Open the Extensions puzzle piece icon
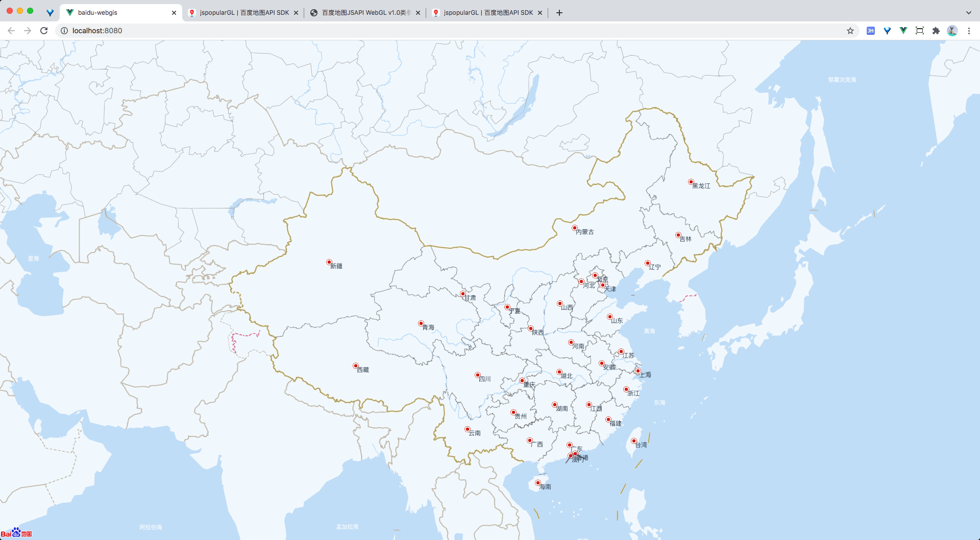 (x=936, y=31)
